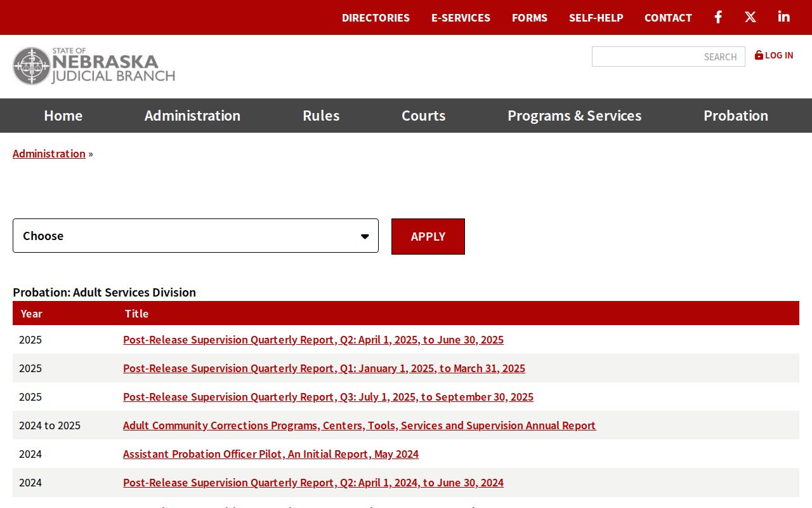Open the Q2 2024 Post-Release Supervision report
812x508 pixels.
click(x=313, y=483)
